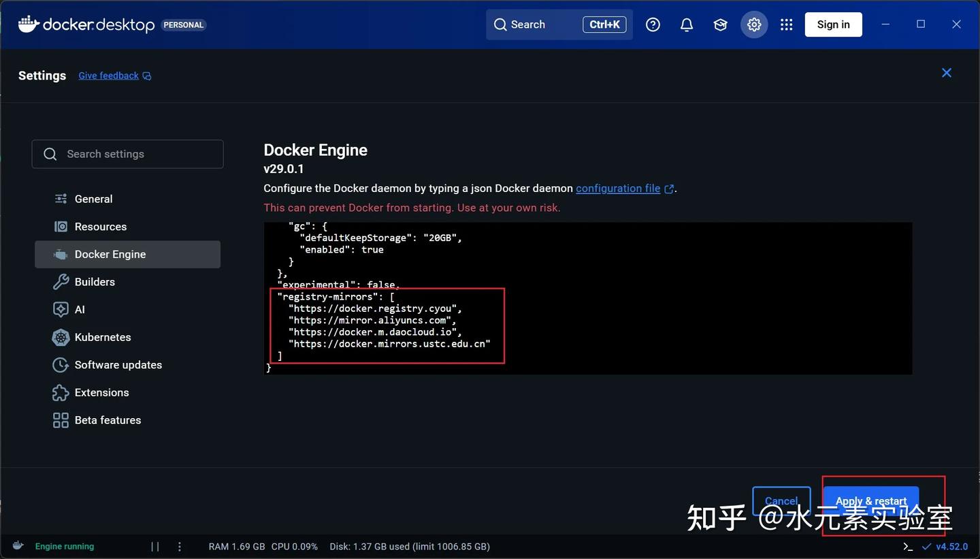Open the Docker whale menu in status bar
This screenshot has height=559, width=980.
click(x=17, y=545)
